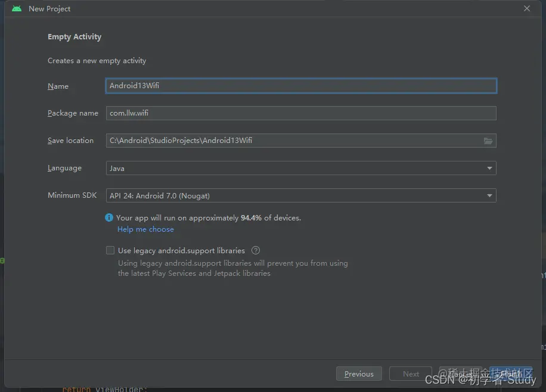546x392 pixels.
Task: Click the Previous button
Action: coord(359,374)
